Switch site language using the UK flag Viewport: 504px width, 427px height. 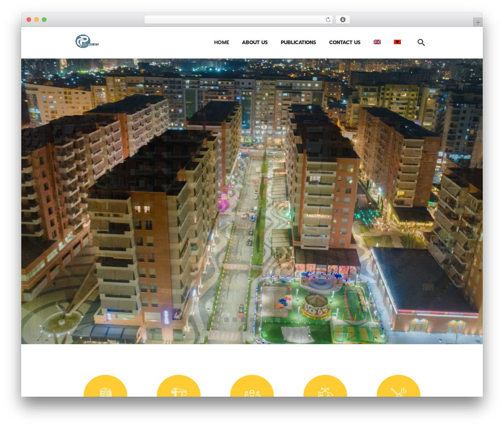coord(377,42)
